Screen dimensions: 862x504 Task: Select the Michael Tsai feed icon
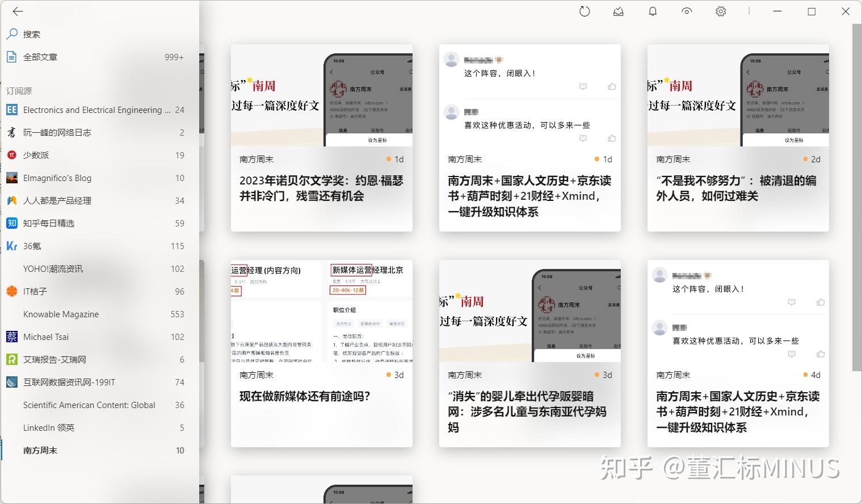12,337
